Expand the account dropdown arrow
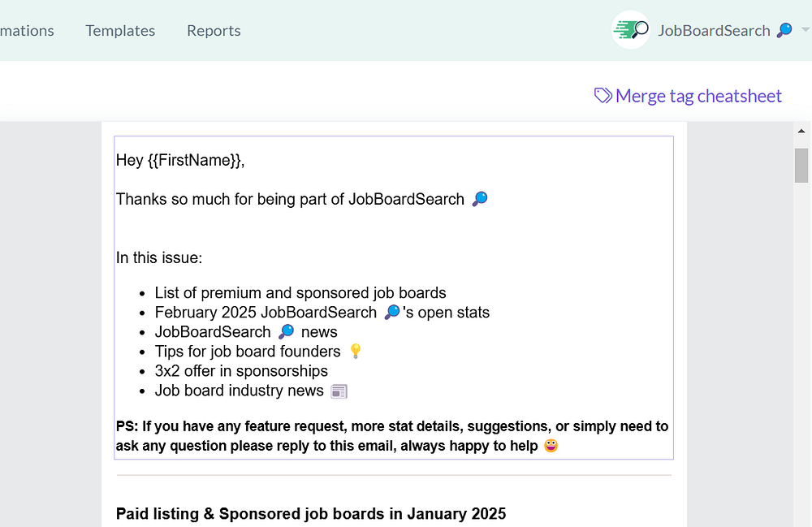This screenshot has height=527, width=812. click(x=805, y=31)
